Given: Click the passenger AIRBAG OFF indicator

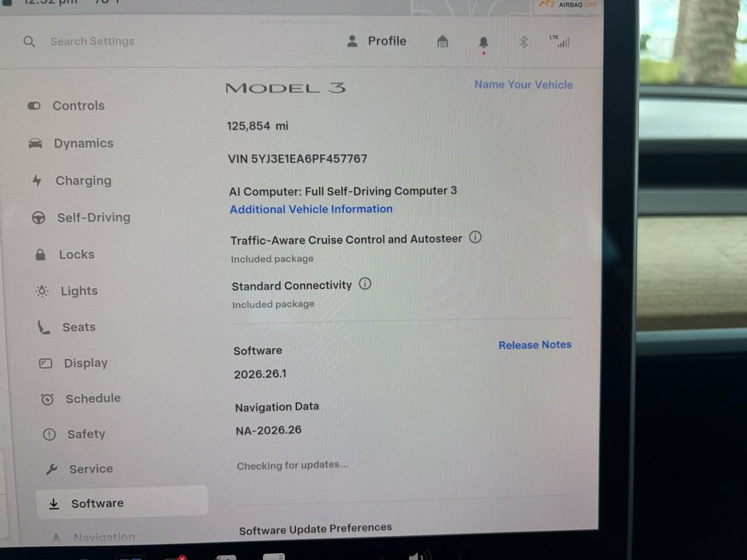Looking at the screenshot, I should pyautogui.click(x=568, y=5).
